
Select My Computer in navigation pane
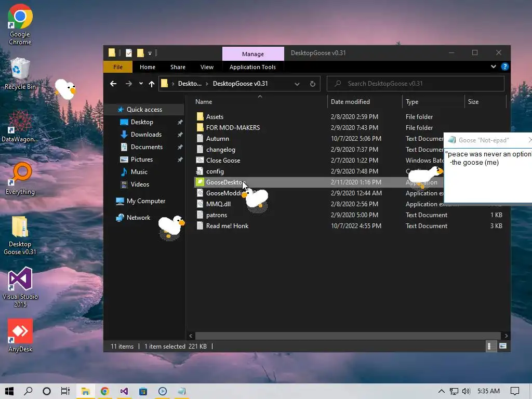coord(146,201)
